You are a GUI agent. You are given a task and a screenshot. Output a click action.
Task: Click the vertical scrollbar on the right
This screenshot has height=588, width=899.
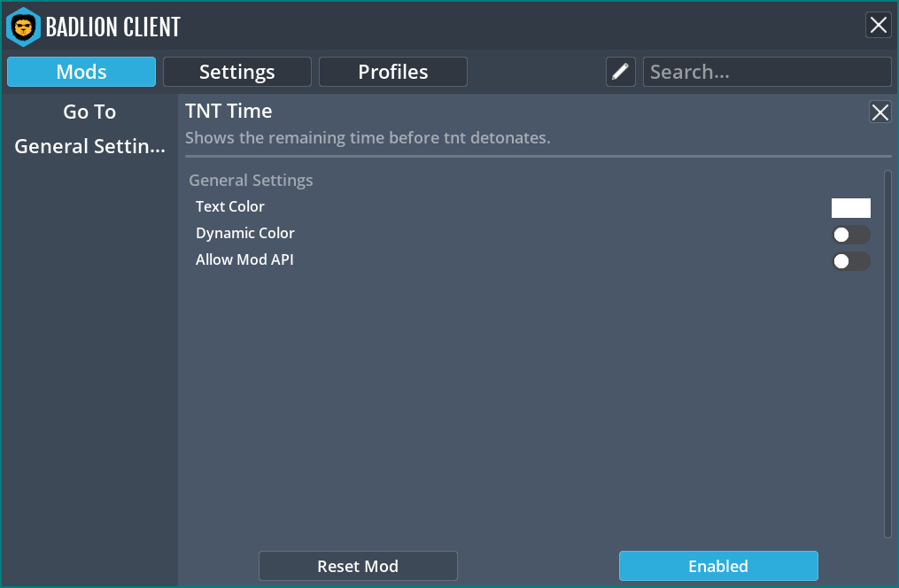click(886, 354)
